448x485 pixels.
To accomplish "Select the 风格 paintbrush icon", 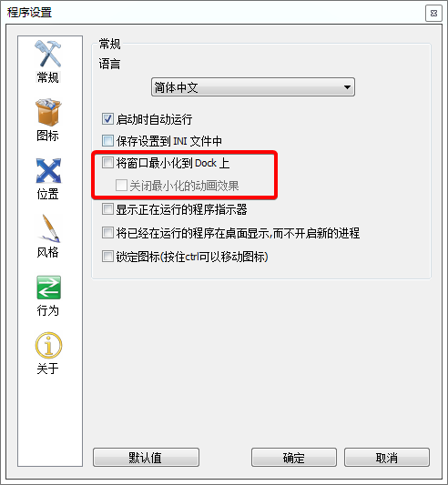I will pyautogui.click(x=49, y=228).
